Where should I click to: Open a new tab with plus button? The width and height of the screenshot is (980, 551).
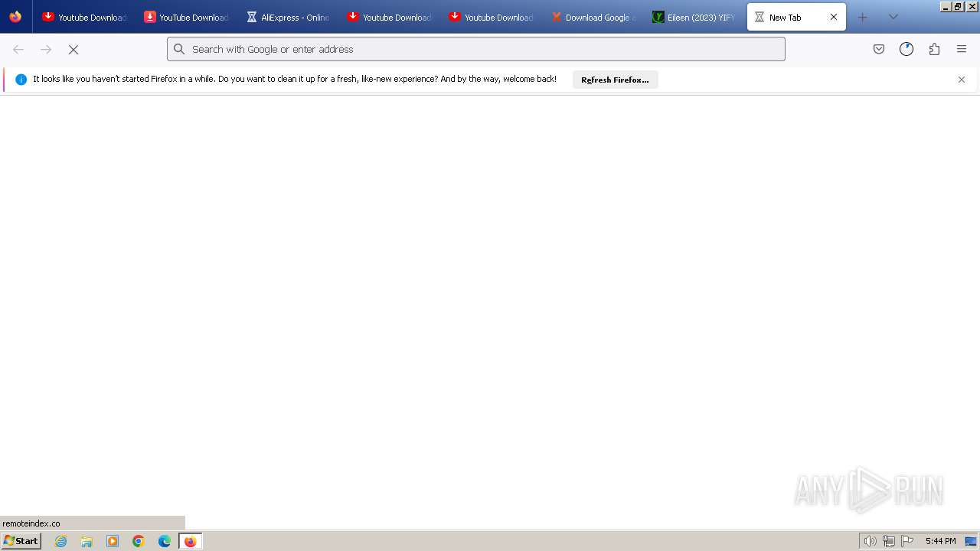pos(863,17)
